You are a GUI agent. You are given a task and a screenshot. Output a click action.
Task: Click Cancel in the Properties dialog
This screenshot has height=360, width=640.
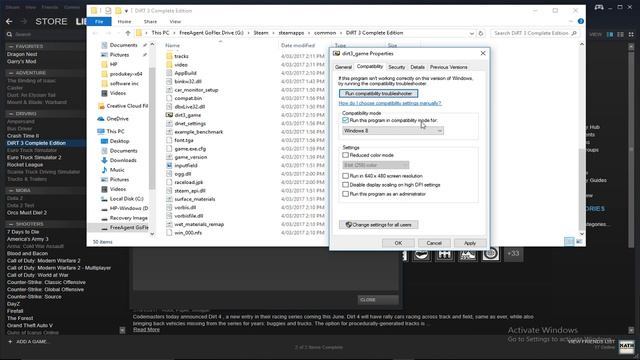tap(434, 243)
